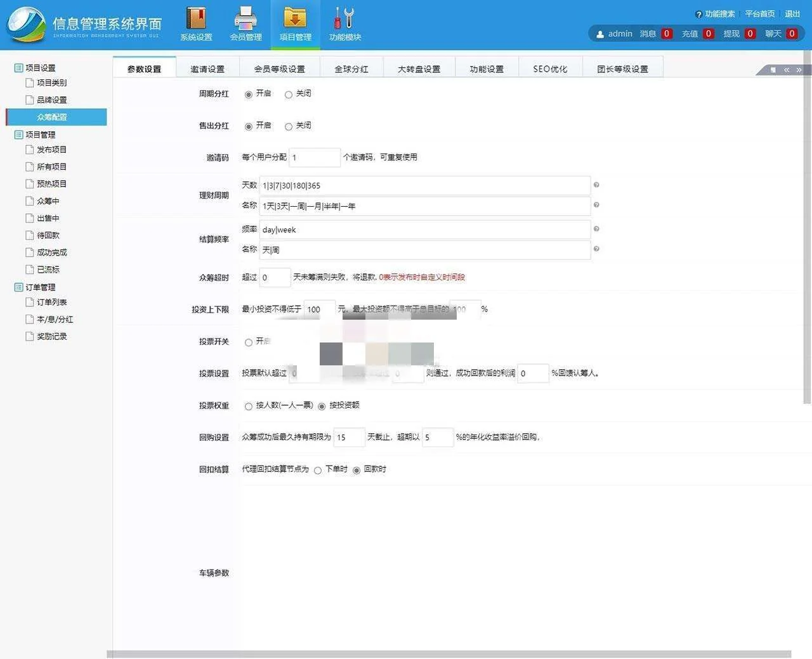Go to 平台首页 link
The width and height of the screenshot is (812, 659).
click(x=759, y=14)
